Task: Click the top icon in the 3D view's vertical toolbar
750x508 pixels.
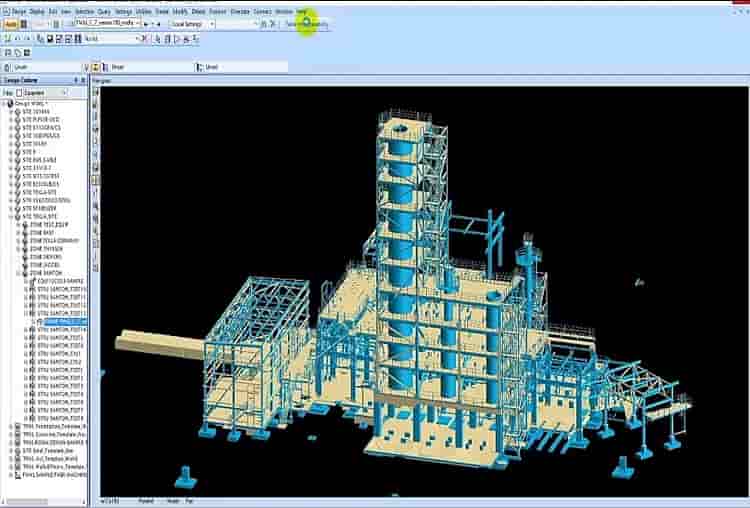Action: [x=96, y=91]
